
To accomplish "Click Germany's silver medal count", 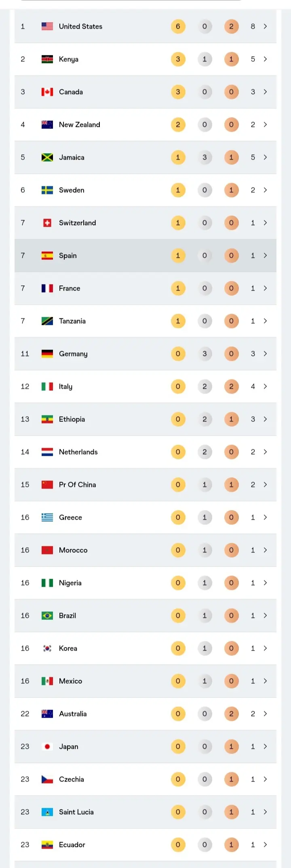I will pyautogui.click(x=205, y=354).
